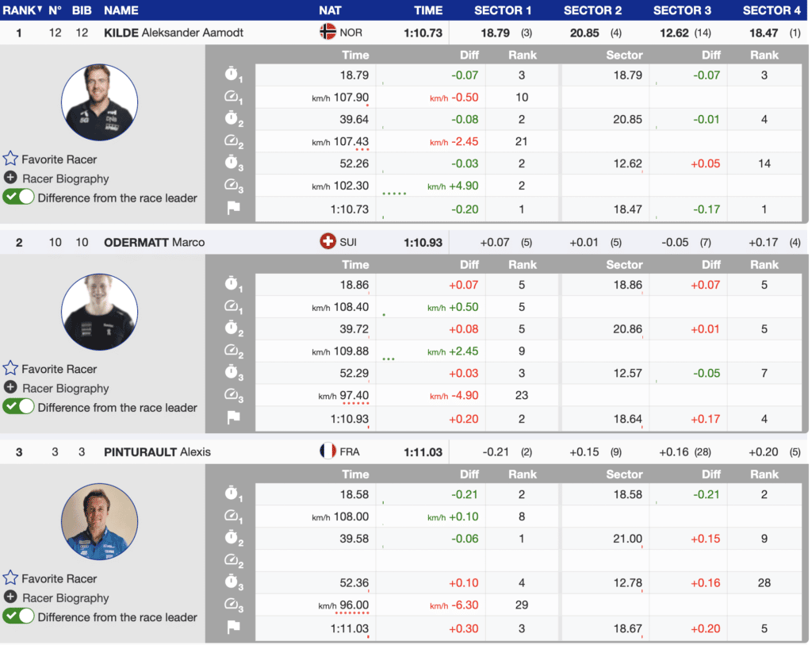The width and height of the screenshot is (812, 645).
Task: Open Pinturault's Racer Biography link
Action: (65, 598)
